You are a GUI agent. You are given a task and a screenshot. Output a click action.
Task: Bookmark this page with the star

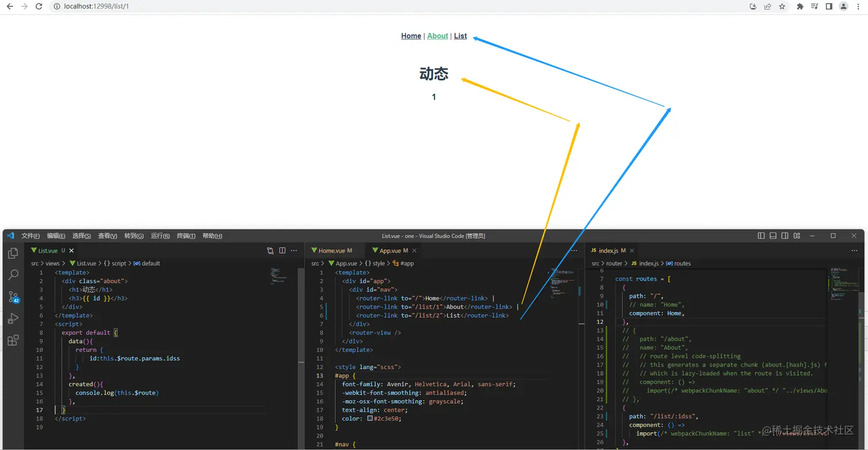click(x=782, y=6)
